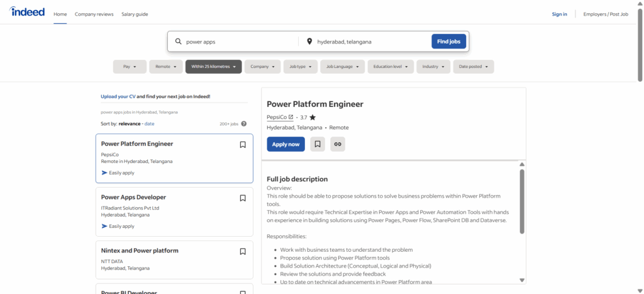Click Upload your CV link
This screenshot has height=294, width=644.
pyautogui.click(x=118, y=96)
